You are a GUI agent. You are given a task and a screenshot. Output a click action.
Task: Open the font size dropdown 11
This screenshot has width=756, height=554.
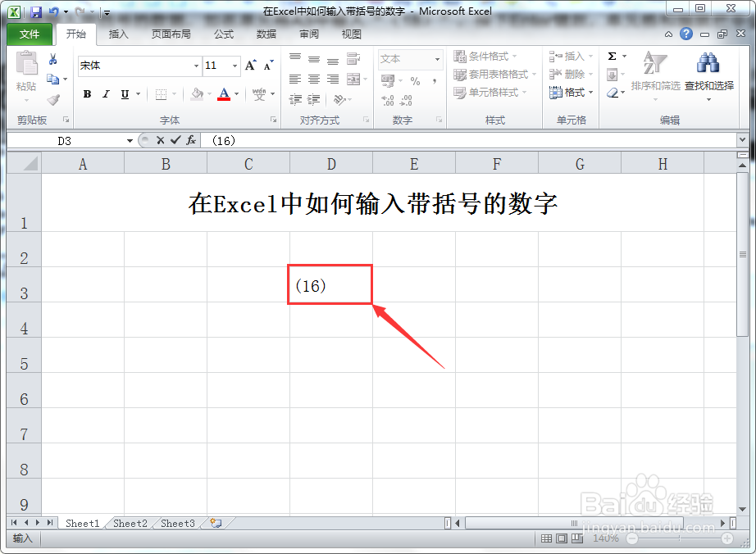pyautogui.click(x=235, y=66)
